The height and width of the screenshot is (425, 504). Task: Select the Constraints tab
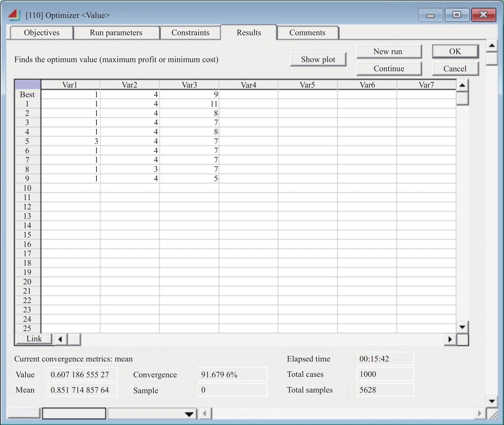click(190, 32)
